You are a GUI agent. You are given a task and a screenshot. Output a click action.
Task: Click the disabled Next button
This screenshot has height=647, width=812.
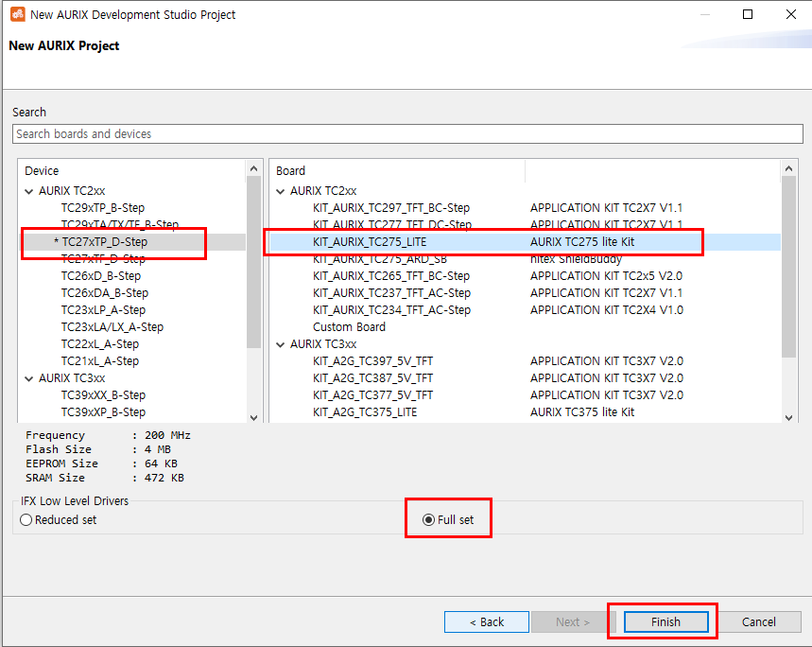tap(573, 621)
